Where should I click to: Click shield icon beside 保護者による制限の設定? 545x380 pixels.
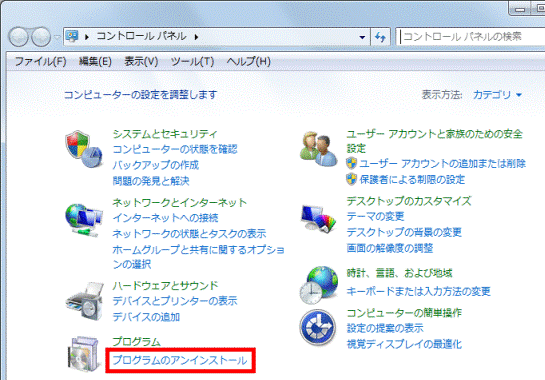point(351,179)
